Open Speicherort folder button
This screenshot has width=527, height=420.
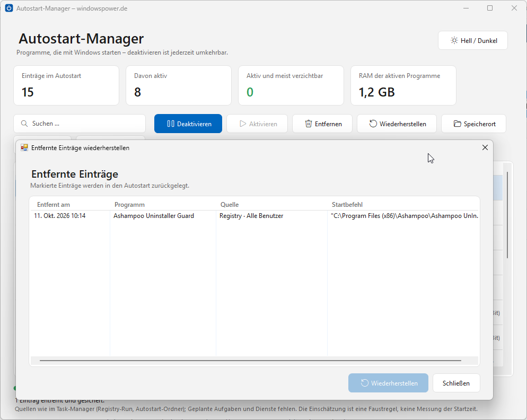[x=473, y=124]
